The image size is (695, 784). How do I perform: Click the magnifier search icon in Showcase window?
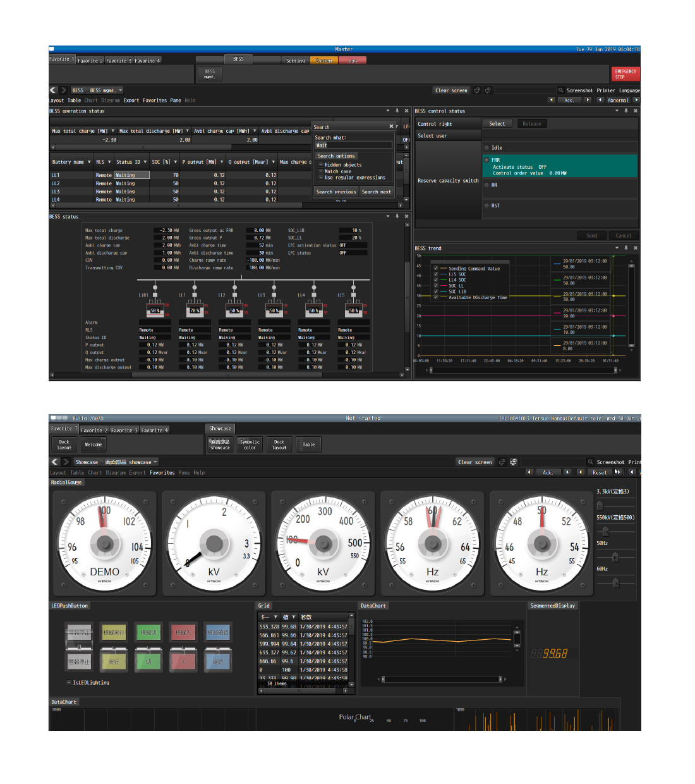(590, 462)
